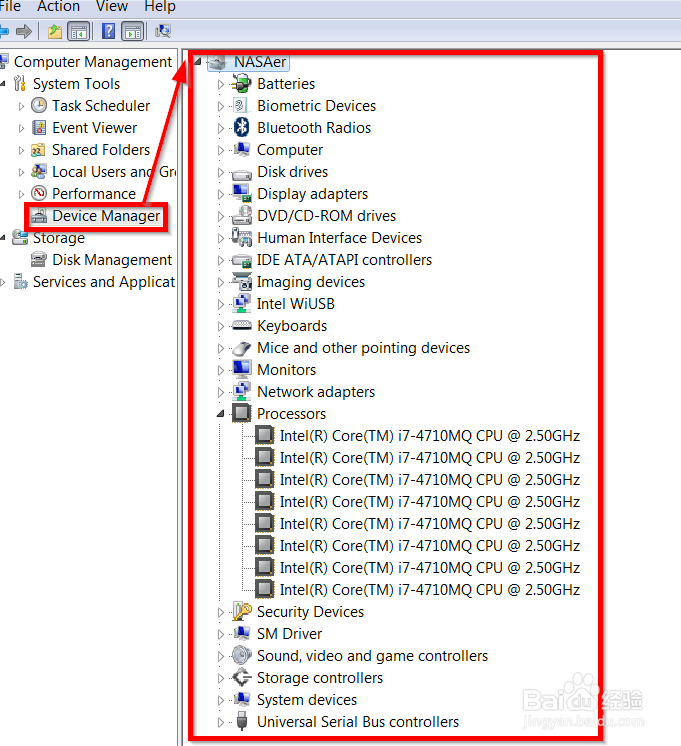The width and height of the screenshot is (681, 746).
Task: Click the forward arrow toolbar button
Action: pyautogui.click(x=24, y=32)
